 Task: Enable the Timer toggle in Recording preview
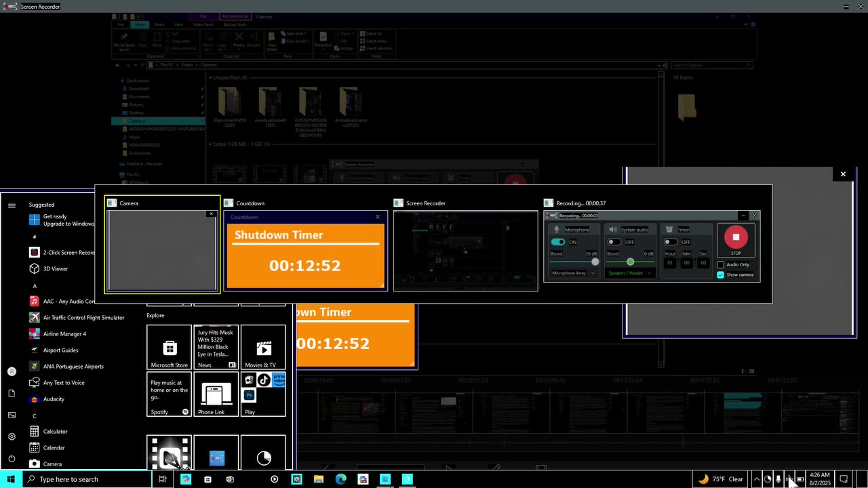click(671, 242)
